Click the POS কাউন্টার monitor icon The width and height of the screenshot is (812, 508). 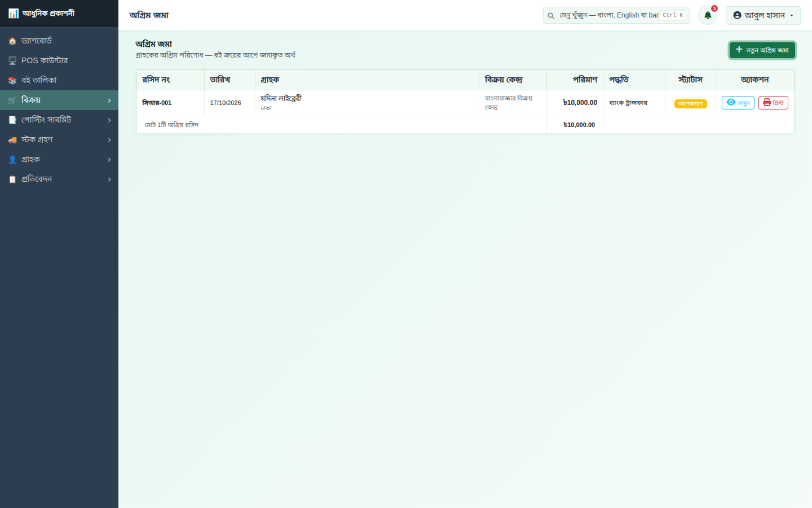[12, 60]
